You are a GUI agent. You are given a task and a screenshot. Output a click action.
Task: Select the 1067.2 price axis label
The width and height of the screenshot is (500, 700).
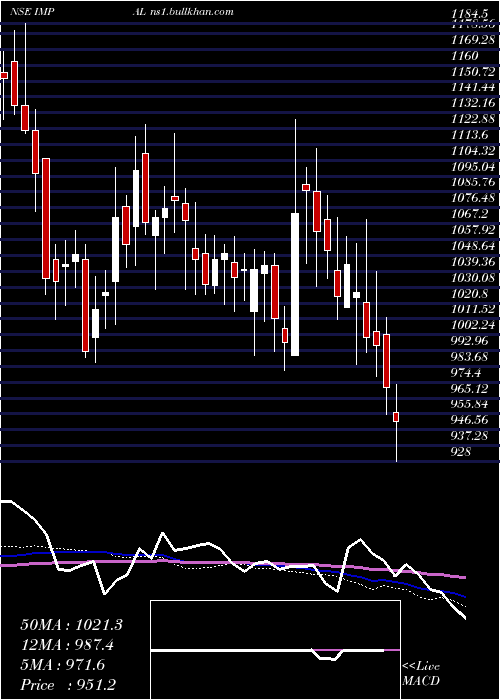pos(470,214)
